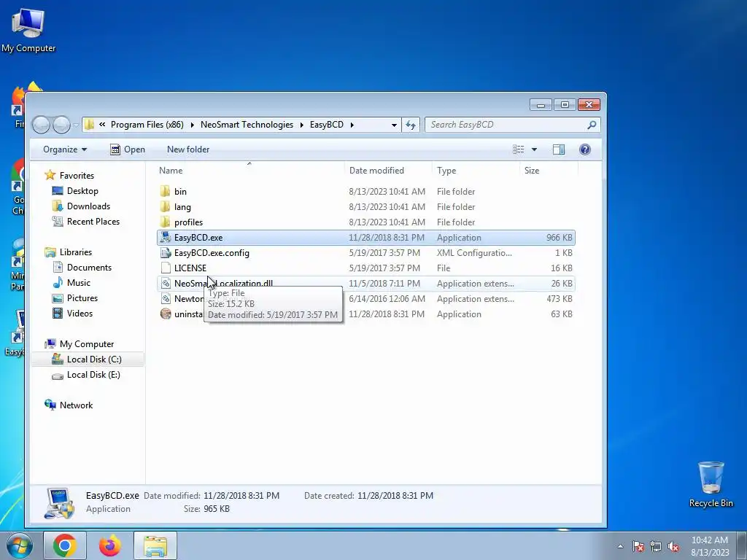
Task: Click the LICENSE file icon
Action: (166, 268)
